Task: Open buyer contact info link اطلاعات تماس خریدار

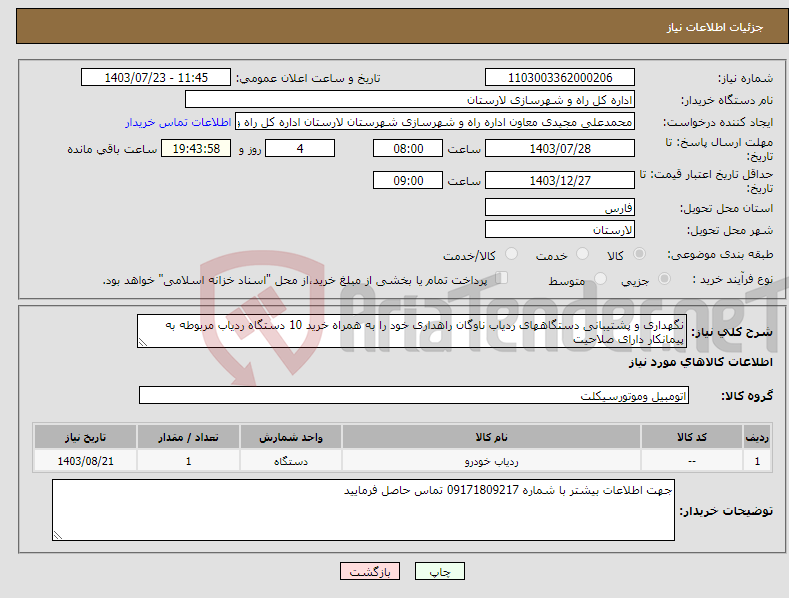Action: [178, 122]
